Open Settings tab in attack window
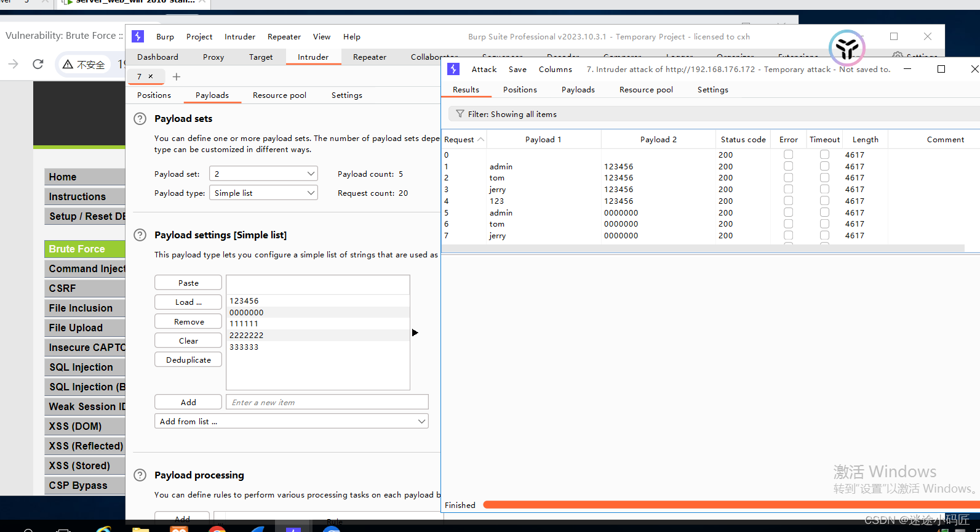 tap(712, 90)
